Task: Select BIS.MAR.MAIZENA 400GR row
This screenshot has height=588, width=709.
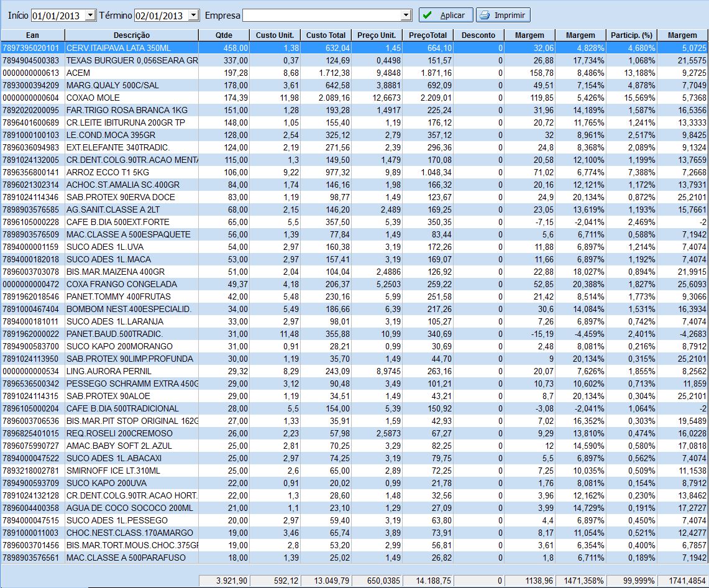Action: (x=354, y=272)
